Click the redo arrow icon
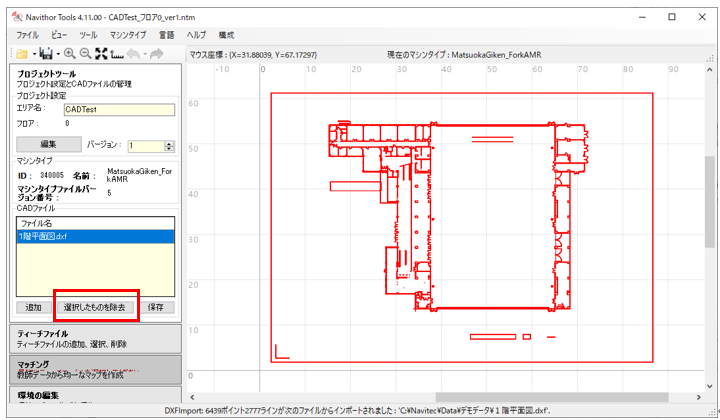The width and height of the screenshot is (720, 420). coord(157,52)
